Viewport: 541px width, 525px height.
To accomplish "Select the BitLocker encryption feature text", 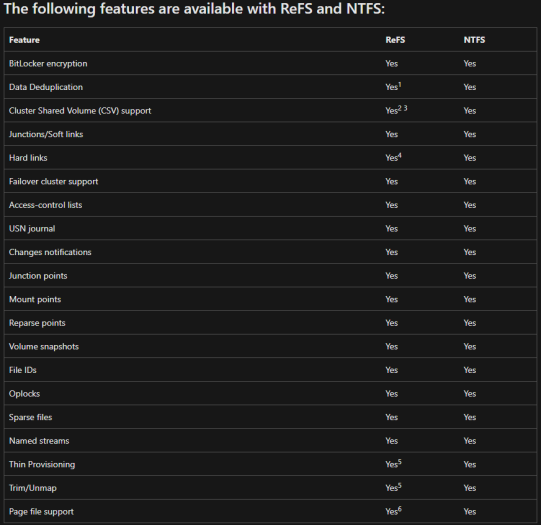I will pos(48,63).
